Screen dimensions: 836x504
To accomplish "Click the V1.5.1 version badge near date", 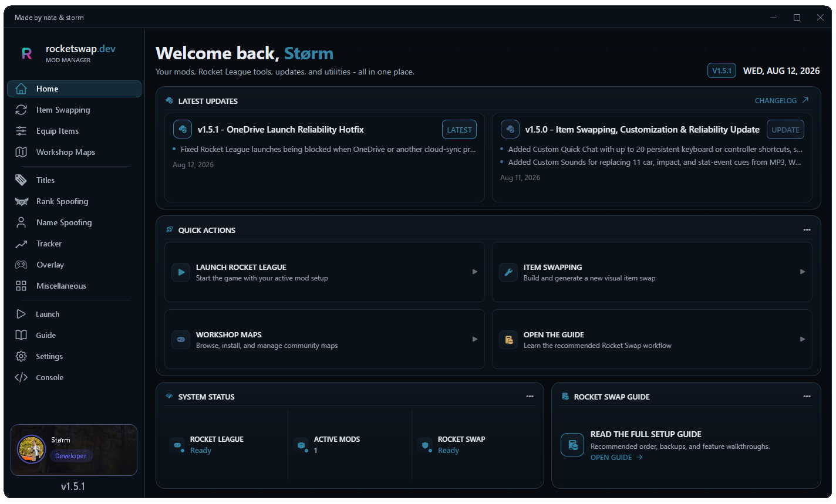I will click(x=722, y=70).
